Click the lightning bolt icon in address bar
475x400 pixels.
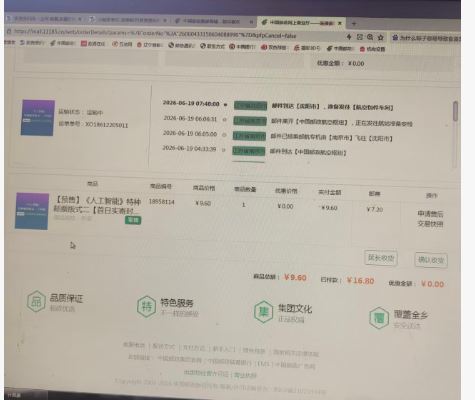click(349, 37)
